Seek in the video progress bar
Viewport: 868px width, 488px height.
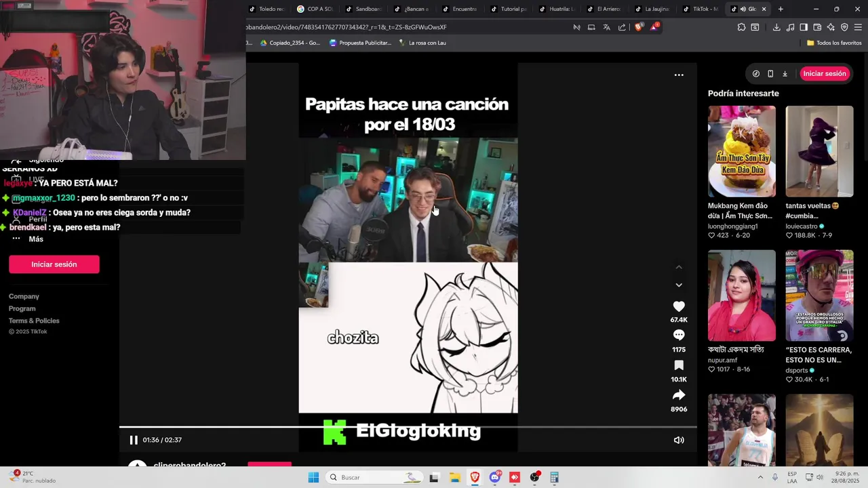(408, 427)
